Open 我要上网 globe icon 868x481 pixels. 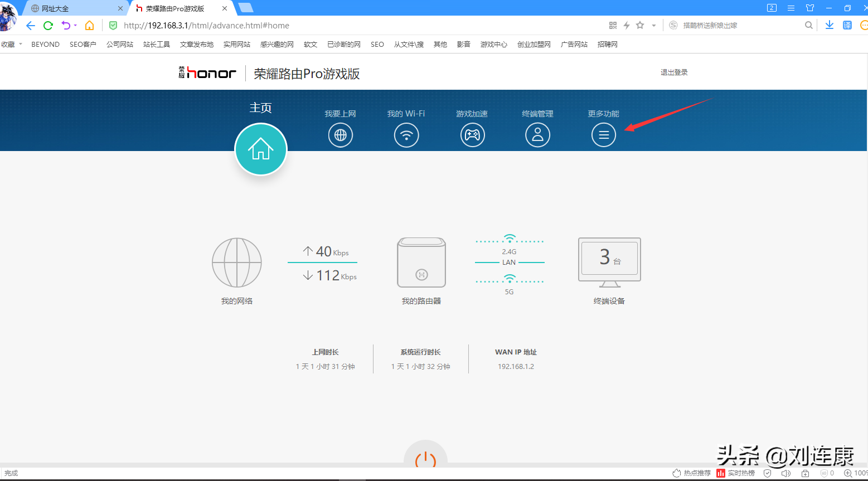click(x=340, y=135)
